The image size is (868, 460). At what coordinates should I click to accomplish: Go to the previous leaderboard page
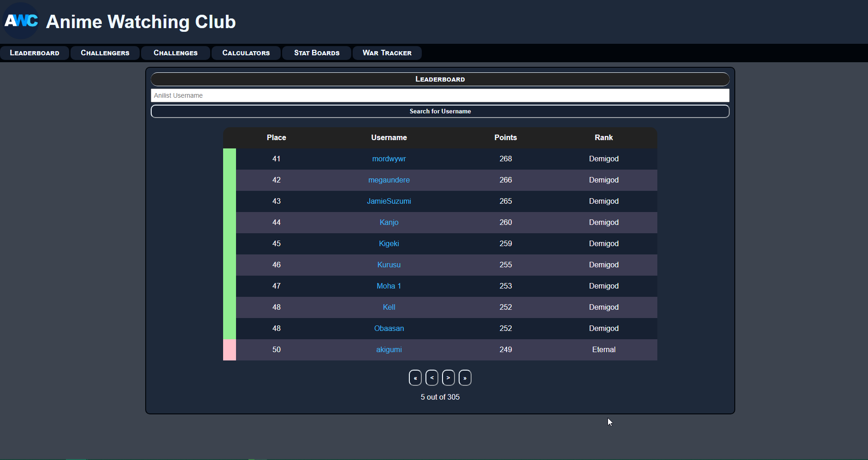(x=431, y=378)
